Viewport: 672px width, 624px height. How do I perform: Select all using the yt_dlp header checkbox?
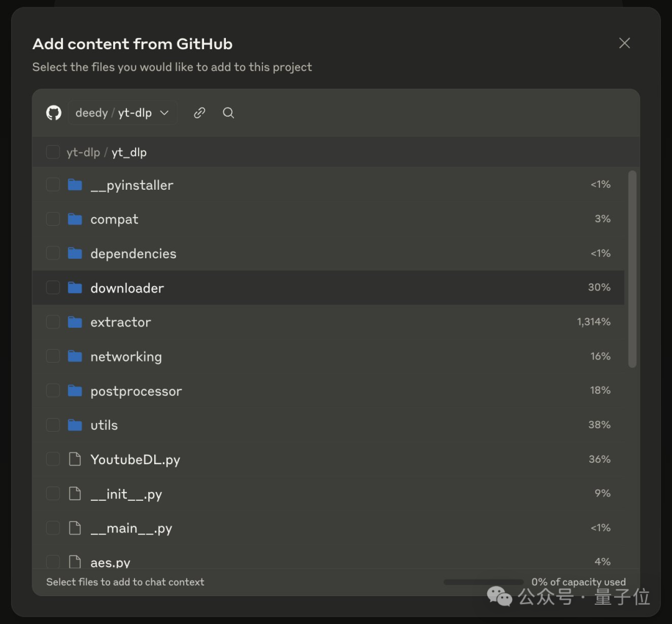click(53, 152)
